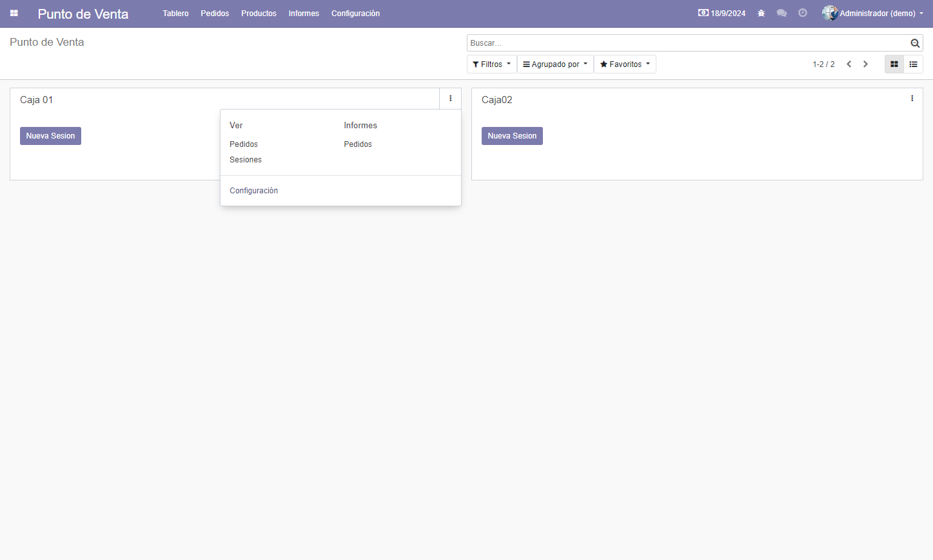
Task: Switch to list view
Action: click(x=913, y=64)
